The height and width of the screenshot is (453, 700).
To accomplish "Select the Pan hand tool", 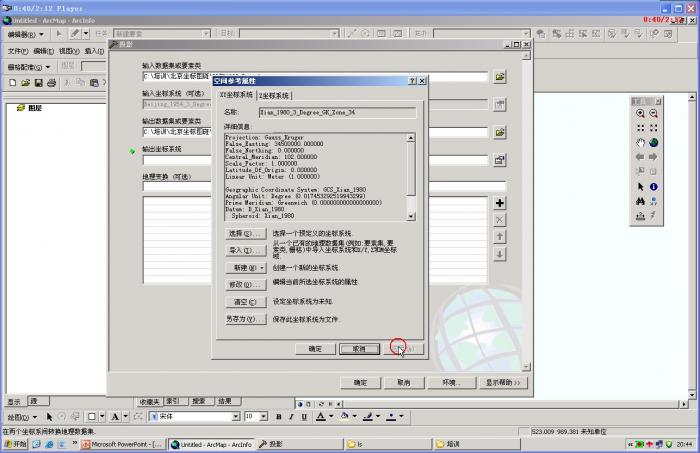I will (x=640, y=143).
